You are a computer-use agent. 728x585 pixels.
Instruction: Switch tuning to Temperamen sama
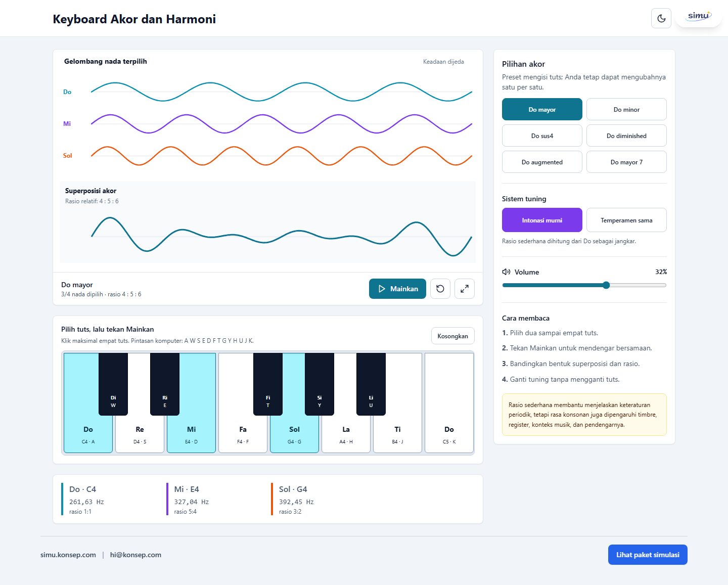coord(626,220)
